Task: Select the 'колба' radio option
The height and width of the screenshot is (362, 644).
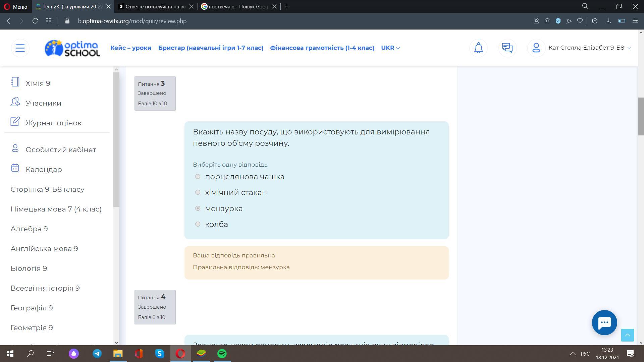Action: 198,224
